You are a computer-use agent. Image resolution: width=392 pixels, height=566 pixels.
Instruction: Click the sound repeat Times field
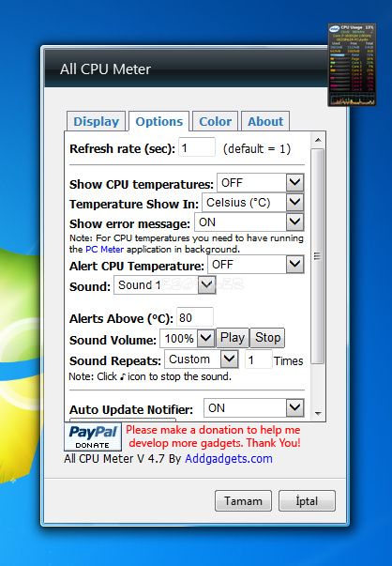click(258, 359)
